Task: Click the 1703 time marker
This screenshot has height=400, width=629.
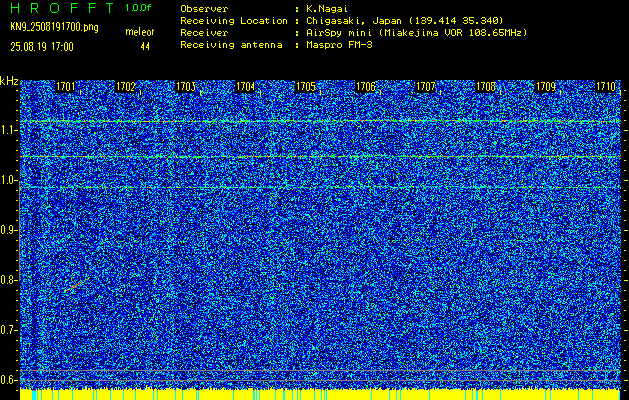Action: click(186, 86)
